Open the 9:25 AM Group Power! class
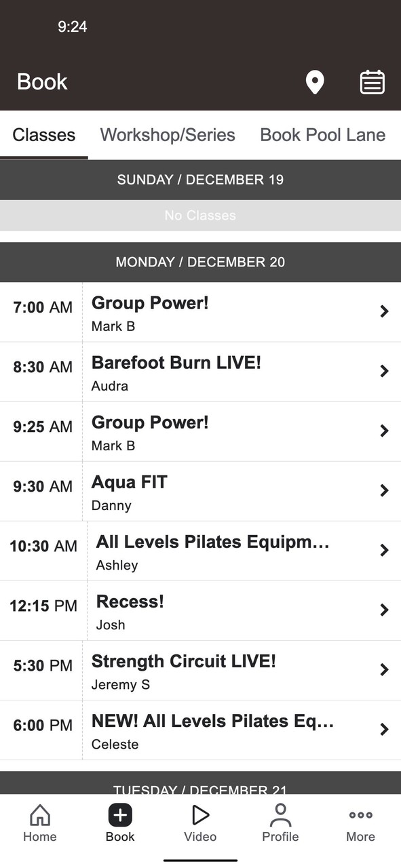The height and width of the screenshot is (868, 401). [x=200, y=431]
